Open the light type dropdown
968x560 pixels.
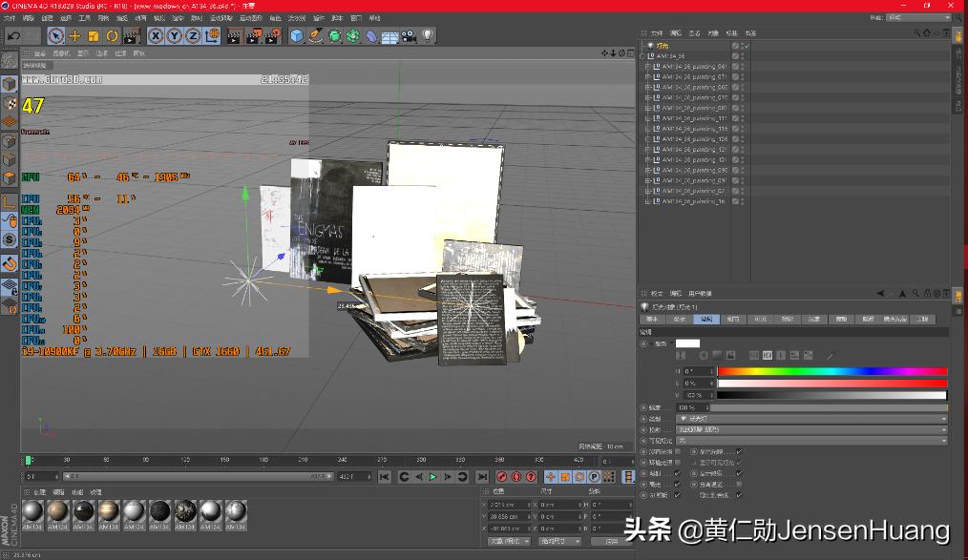pos(811,419)
